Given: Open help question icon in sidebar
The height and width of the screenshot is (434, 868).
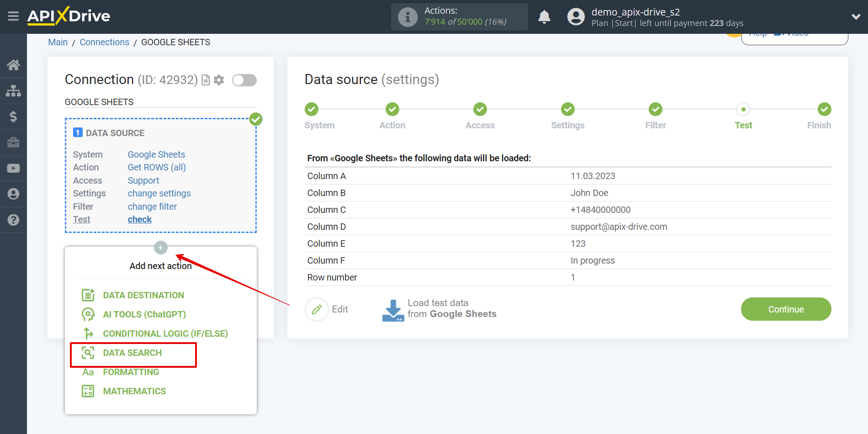Looking at the screenshot, I should (13, 220).
